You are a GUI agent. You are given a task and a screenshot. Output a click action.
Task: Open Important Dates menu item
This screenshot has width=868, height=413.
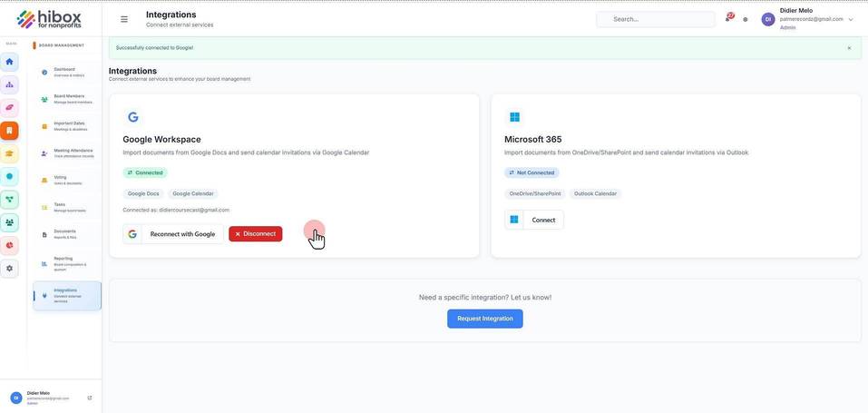pos(66,126)
